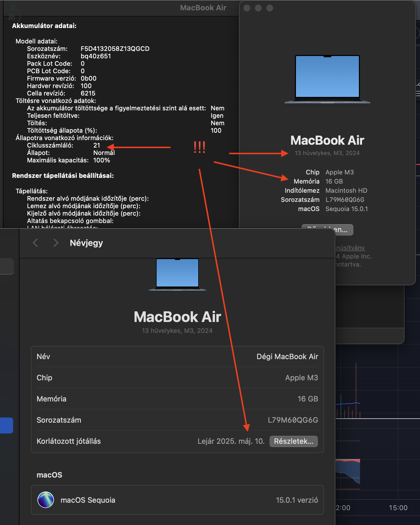Select the Maximális kapacitás value 100%

[x=101, y=160]
